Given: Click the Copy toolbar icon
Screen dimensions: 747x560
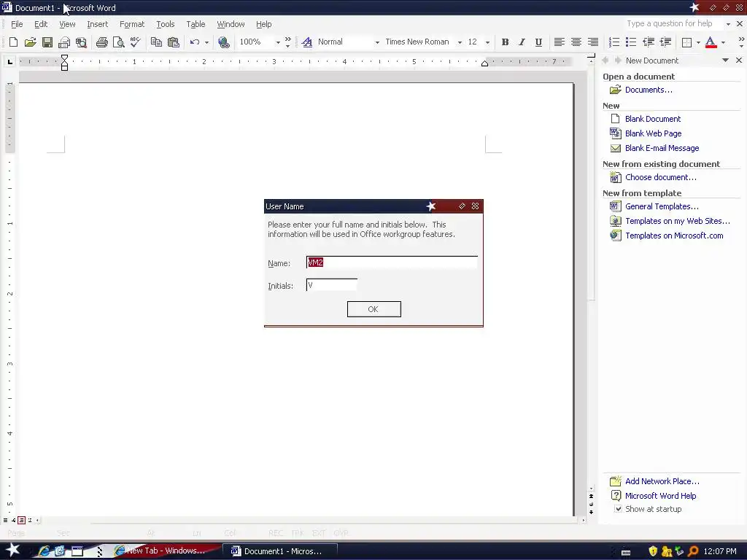Looking at the screenshot, I should 156,42.
